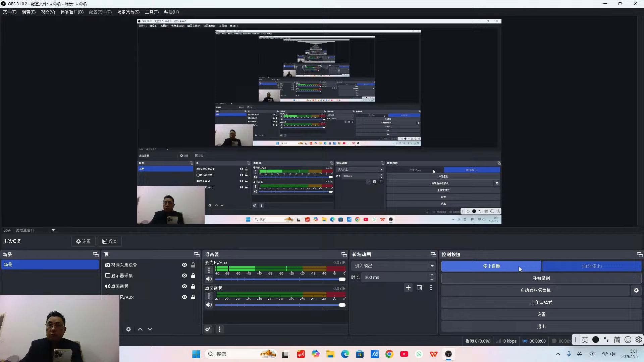Open the 麦克风/Aux mixer three-dot options

click(209, 270)
